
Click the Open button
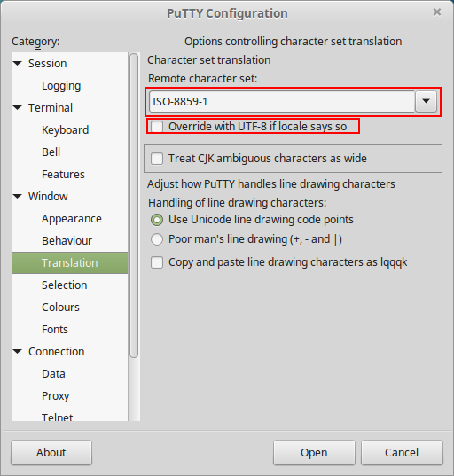click(x=314, y=453)
